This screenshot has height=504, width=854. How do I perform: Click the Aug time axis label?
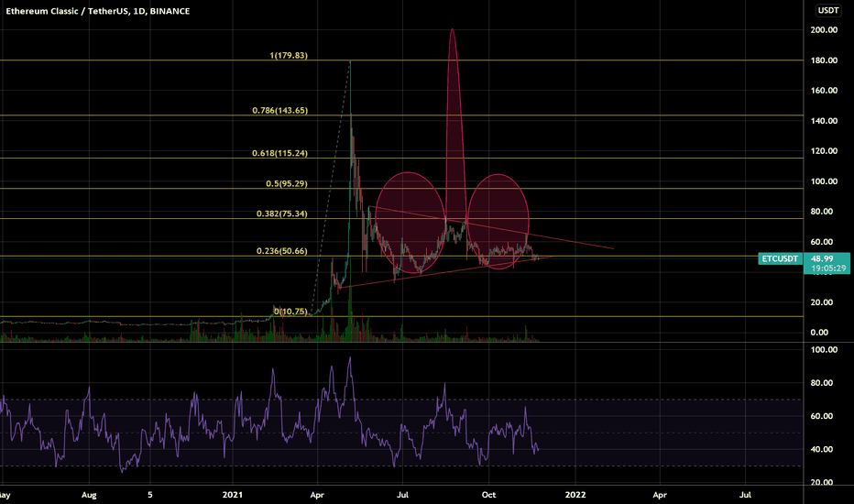[89, 495]
